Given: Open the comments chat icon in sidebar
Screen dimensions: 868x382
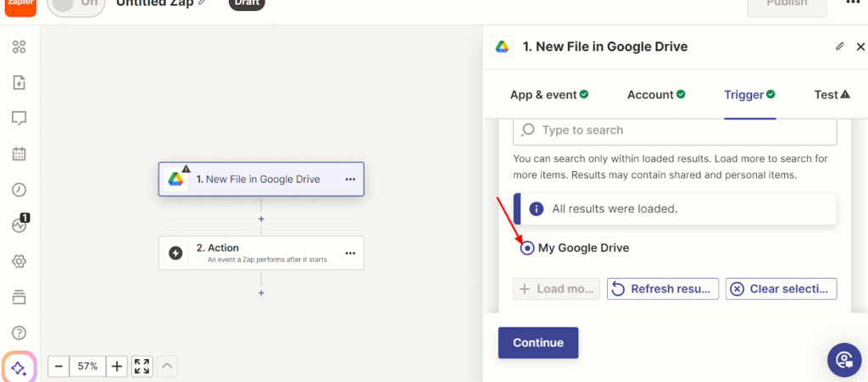Looking at the screenshot, I should pyautogui.click(x=19, y=119).
